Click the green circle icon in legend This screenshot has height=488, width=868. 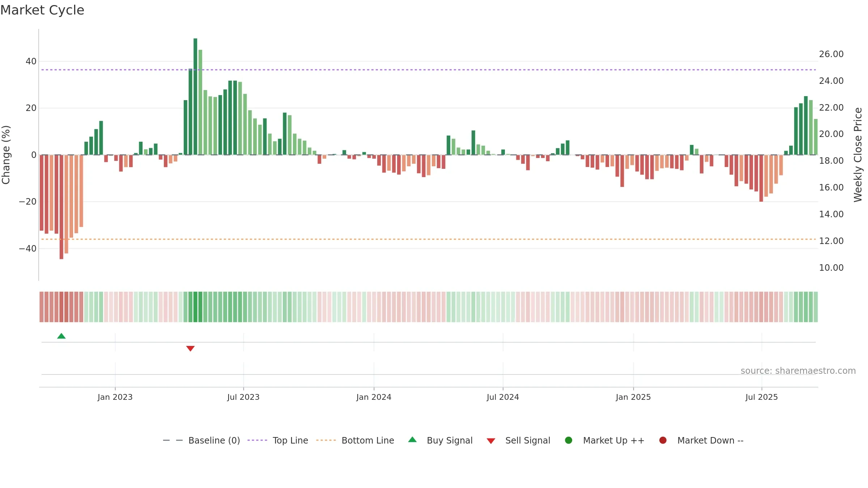tap(569, 440)
